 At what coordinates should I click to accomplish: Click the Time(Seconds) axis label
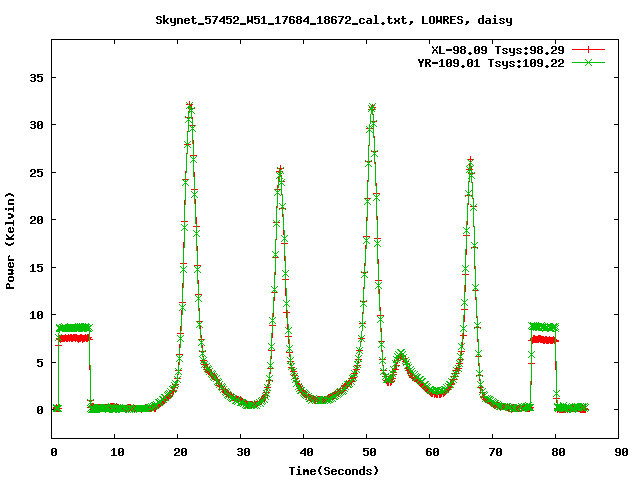(333, 471)
